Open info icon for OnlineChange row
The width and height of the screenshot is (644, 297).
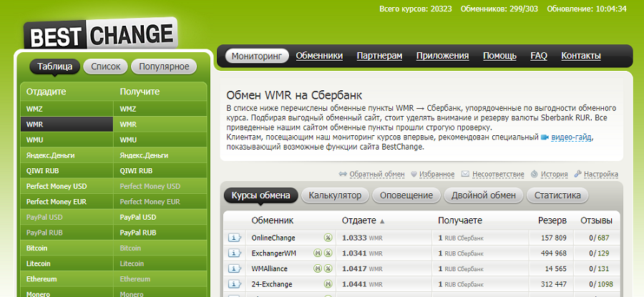[235, 238]
